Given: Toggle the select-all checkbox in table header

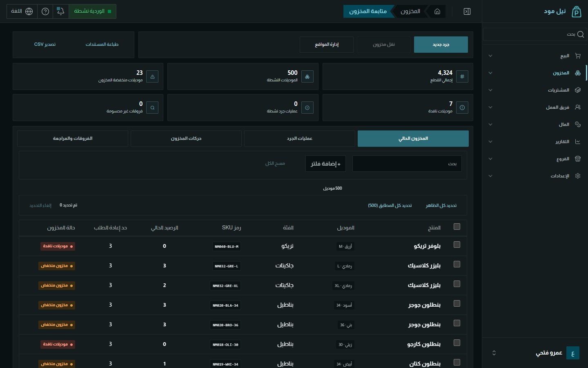Looking at the screenshot, I should [x=457, y=227].
